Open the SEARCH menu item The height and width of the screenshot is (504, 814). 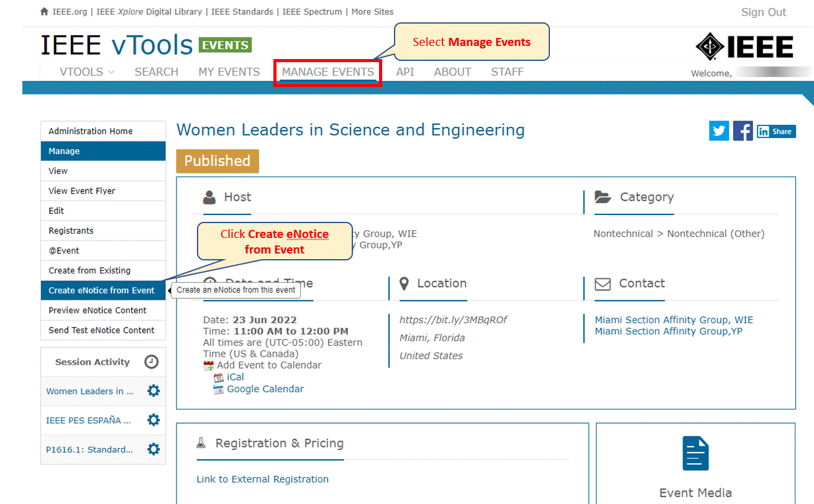pos(157,72)
